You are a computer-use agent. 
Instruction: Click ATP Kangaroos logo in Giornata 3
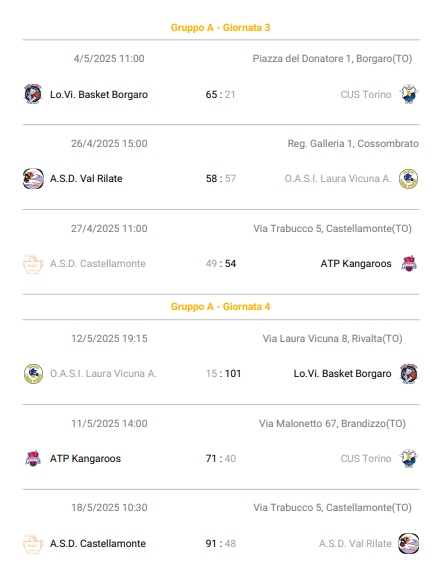[409, 264]
